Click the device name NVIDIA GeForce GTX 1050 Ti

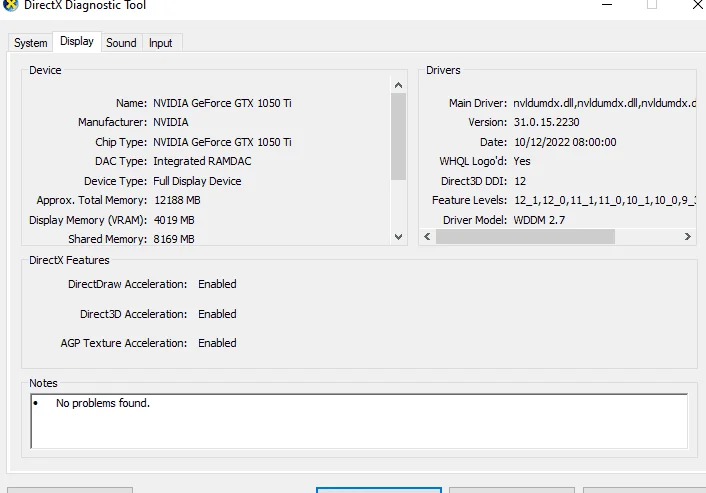pyautogui.click(x=222, y=103)
